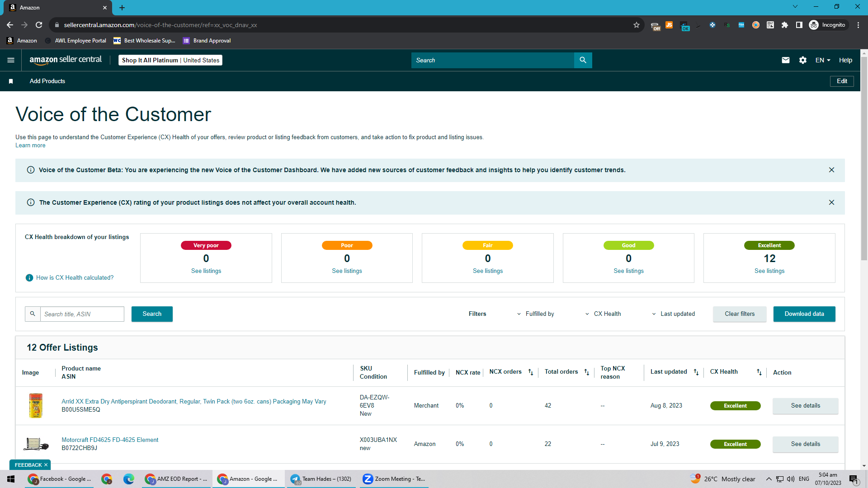Image resolution: width=868 pixels, height=488 pixels.
Task: Open the Windows Start menu
Action: tap(11, 479)
